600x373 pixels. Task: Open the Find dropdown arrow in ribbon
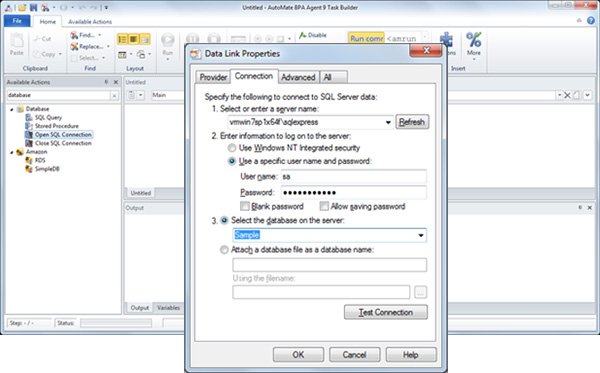(x=99, y=35)
